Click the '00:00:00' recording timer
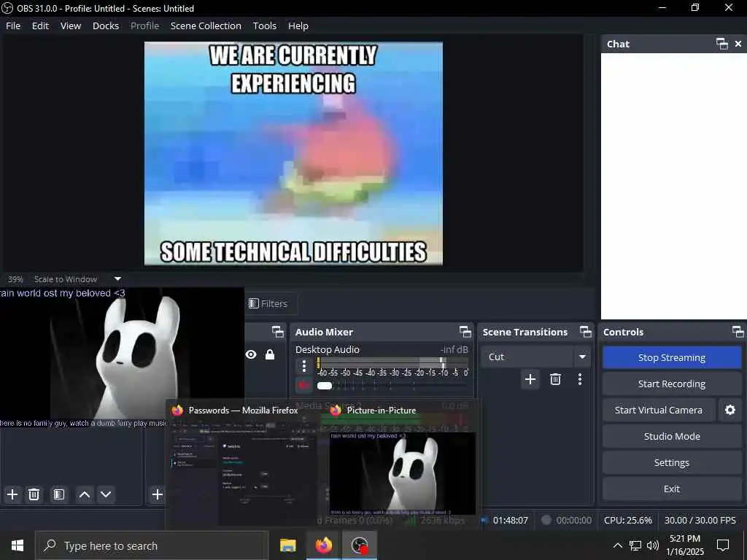 [574, 521]
